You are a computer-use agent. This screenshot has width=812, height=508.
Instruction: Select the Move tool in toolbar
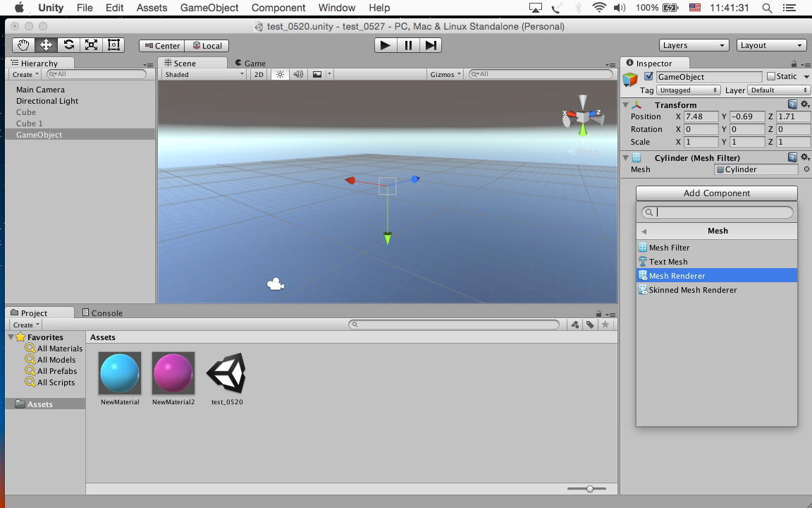click(46, 45)
